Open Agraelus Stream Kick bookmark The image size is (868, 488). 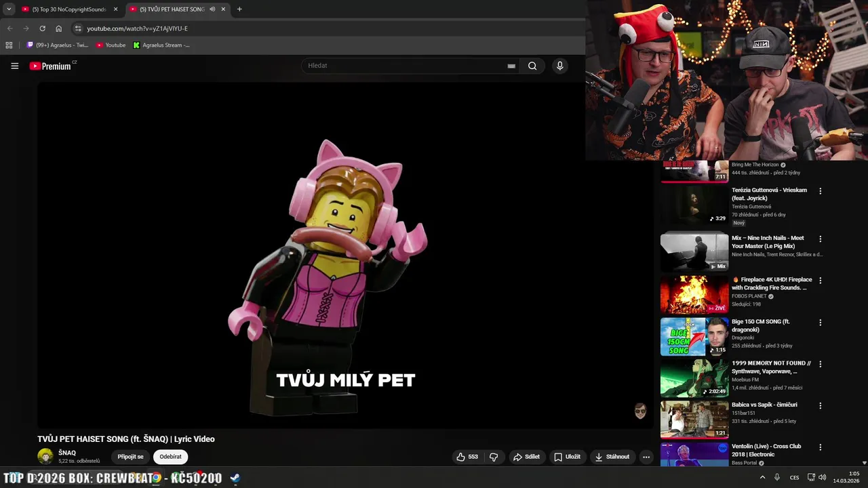(x=161, y=45)
